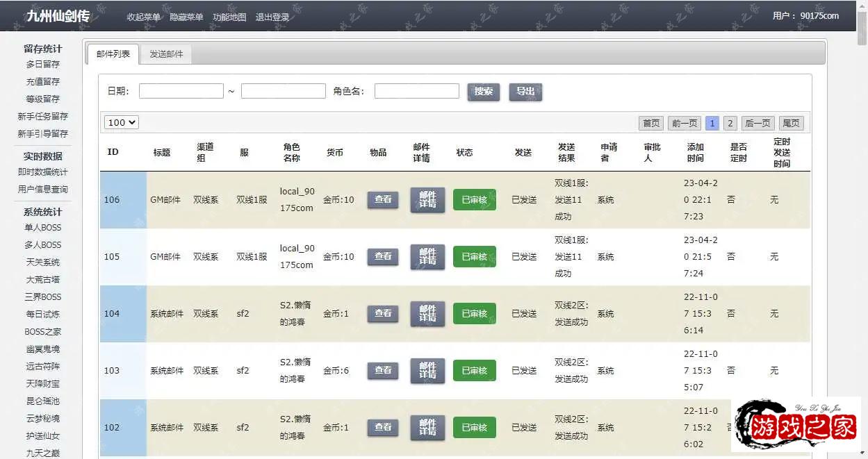This screenshot has height=459, width=868.
Task: Go to page 2 of mail list
Action: click(x=730, y=123)
